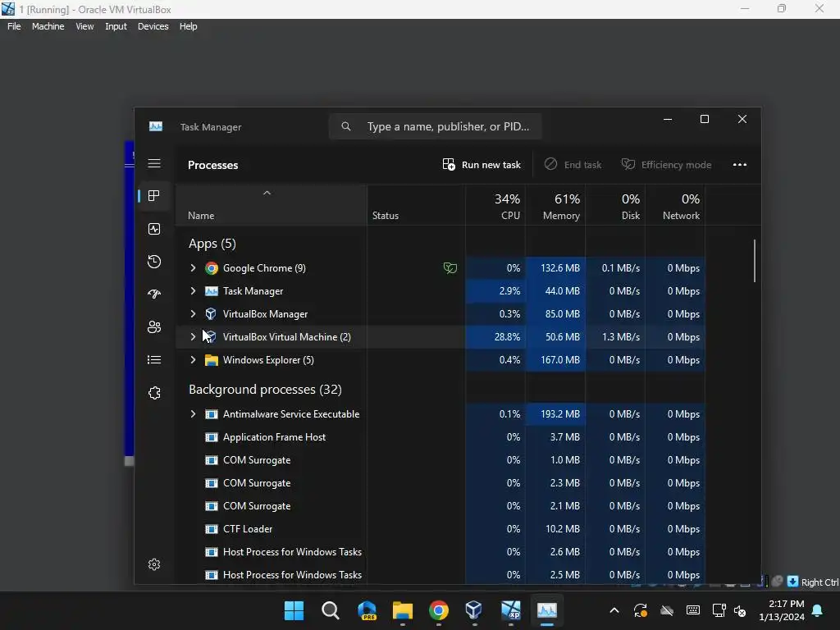Expand the Google Chrome process group
The width and height of the screenshot is (840, 630).
point(194,268)
